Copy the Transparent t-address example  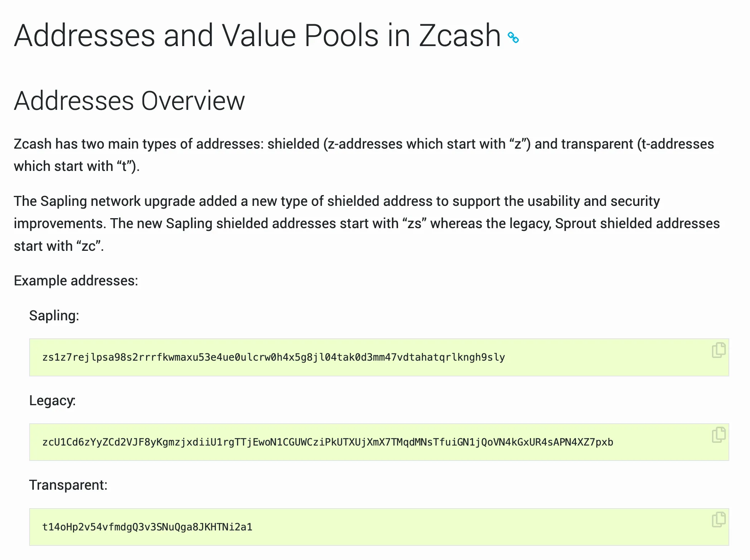[718, 519]
